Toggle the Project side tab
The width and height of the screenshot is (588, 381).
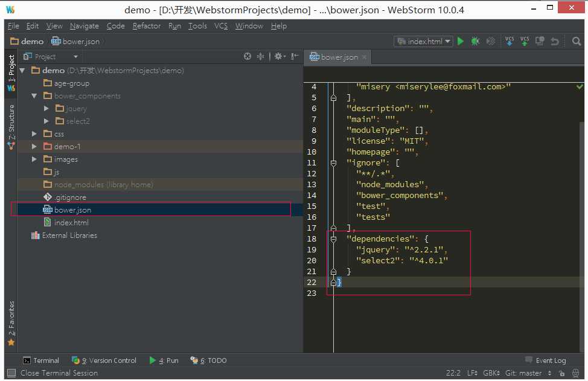11,72
